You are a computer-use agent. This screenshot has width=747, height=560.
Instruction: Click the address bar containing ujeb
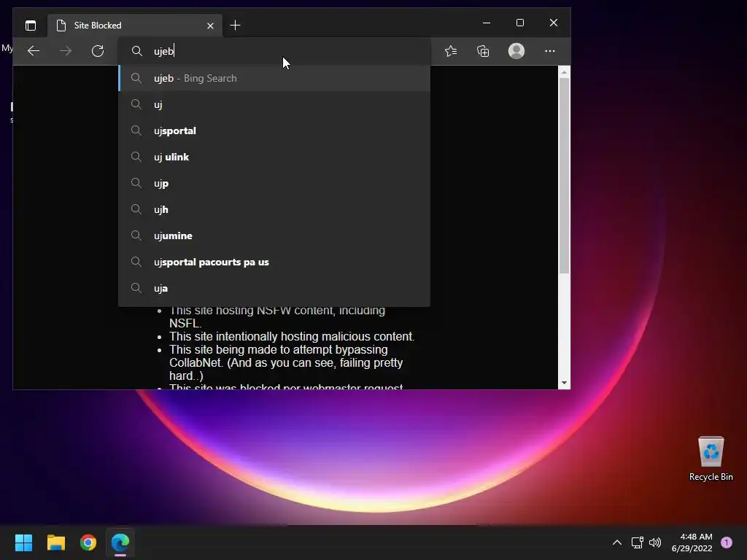(274, 51)
